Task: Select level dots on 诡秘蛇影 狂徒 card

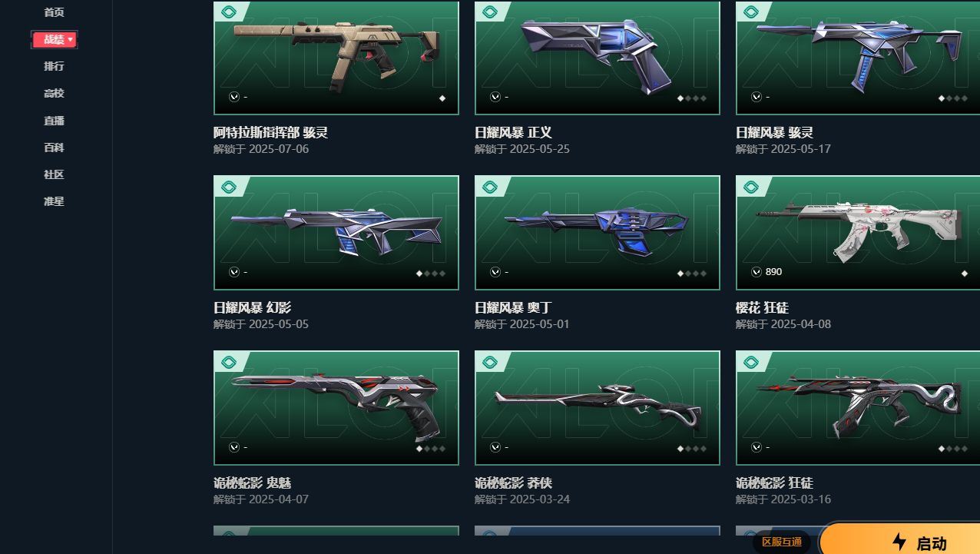Action: click(953, 449)
